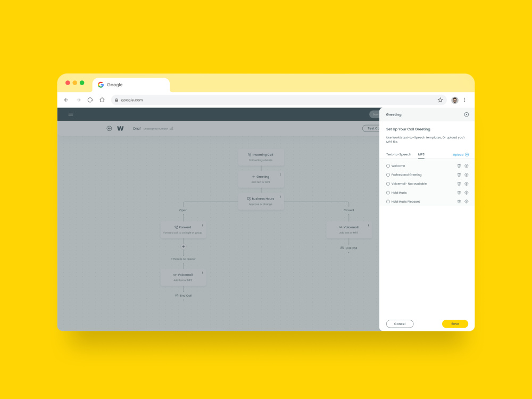
Task: Go back in the browser
Action: tap(66, 100)
